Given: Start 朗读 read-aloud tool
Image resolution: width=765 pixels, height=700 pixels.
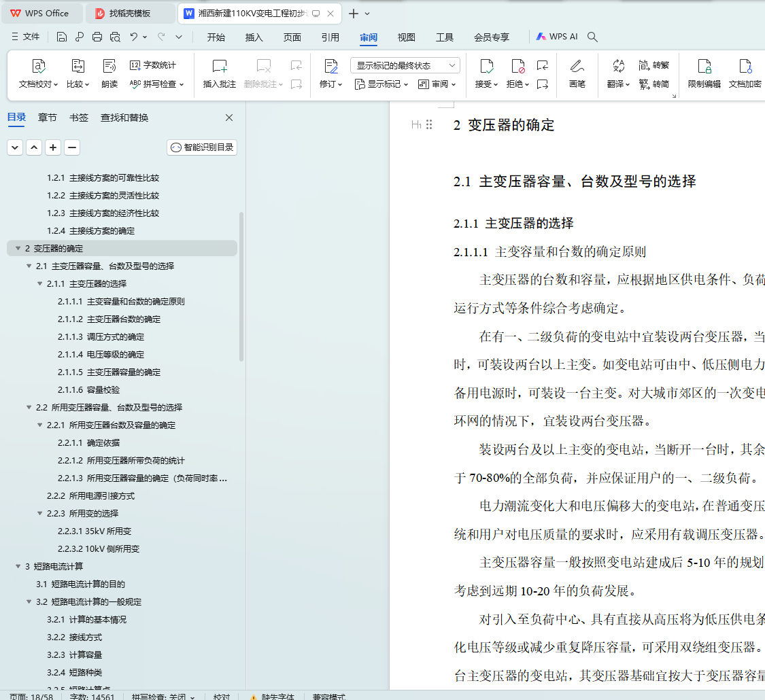Looking at the screenshot, I should tap(109, 73).
